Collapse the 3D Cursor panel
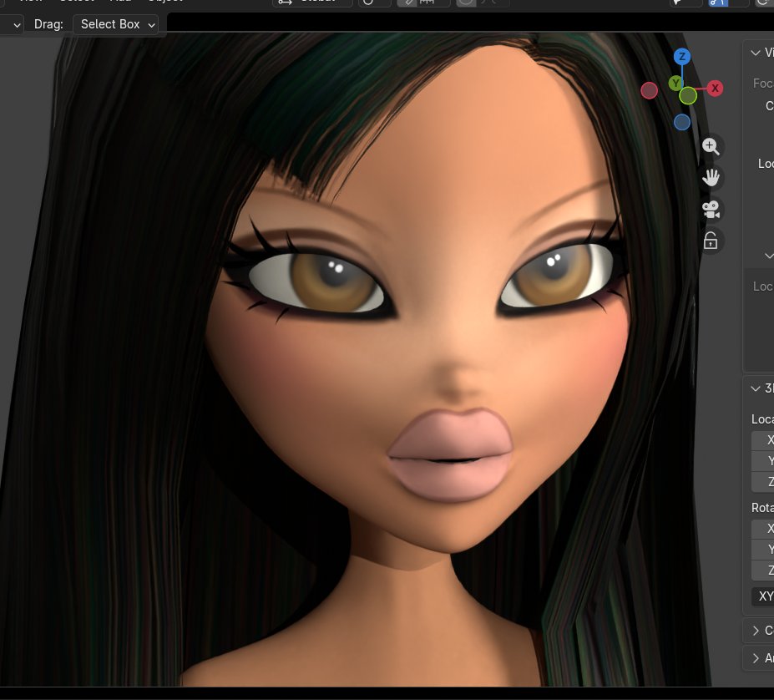 coord(756,388)
